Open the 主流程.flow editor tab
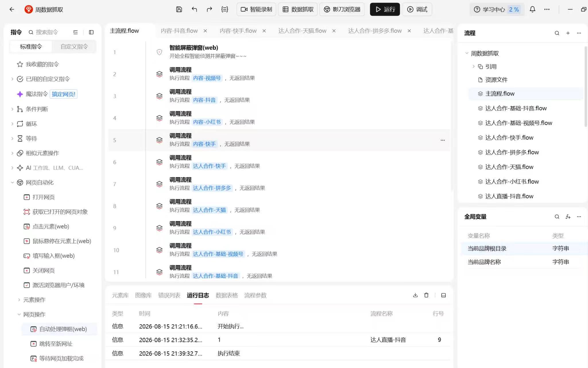Image resolution: width=588 pixels, height=368 pixels. tap(124, 31)
